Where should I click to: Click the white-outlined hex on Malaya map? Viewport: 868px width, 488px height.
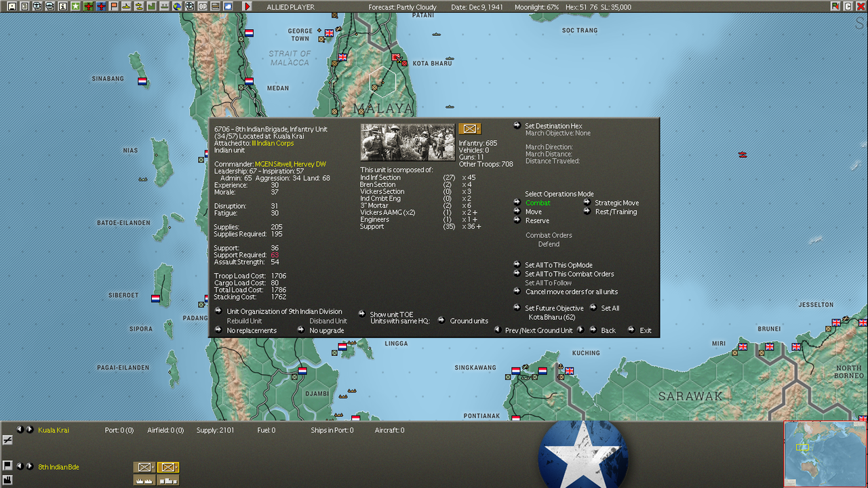tap(382, 81)
